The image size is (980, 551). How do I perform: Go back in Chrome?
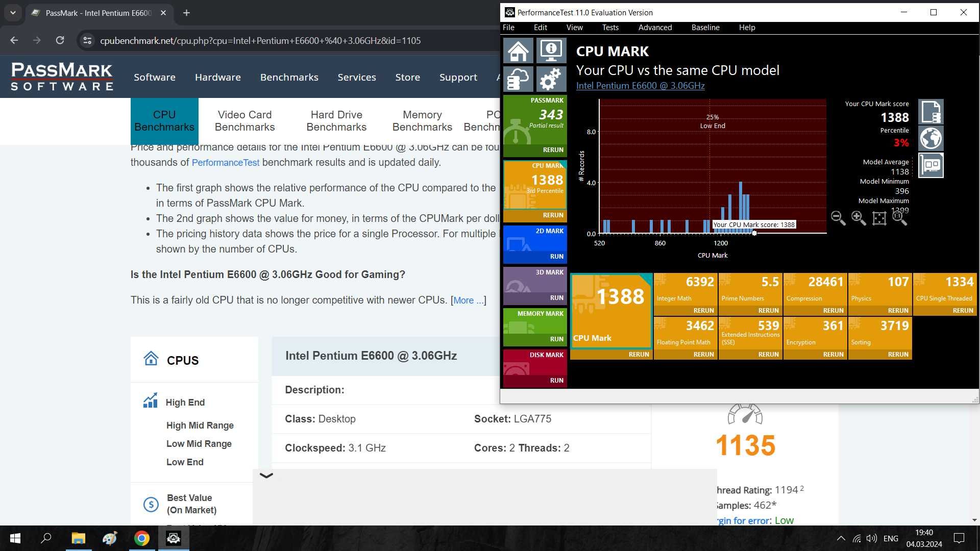(14, 40)
